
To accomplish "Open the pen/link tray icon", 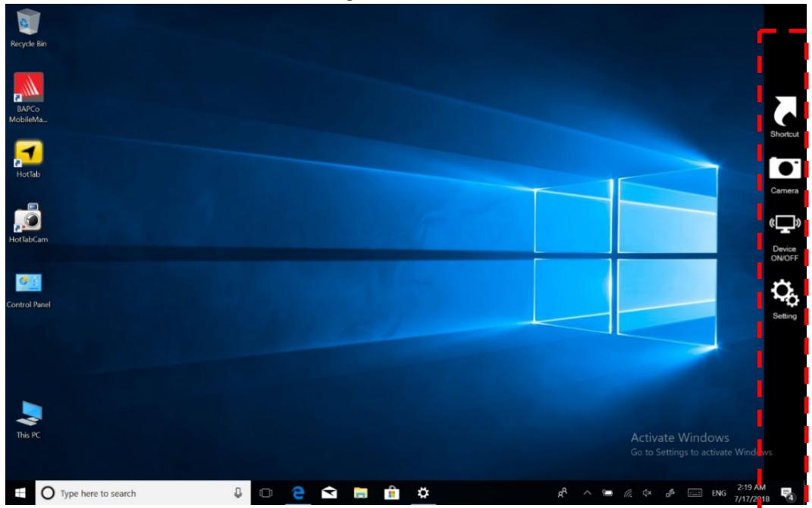I will click(670, 493).
